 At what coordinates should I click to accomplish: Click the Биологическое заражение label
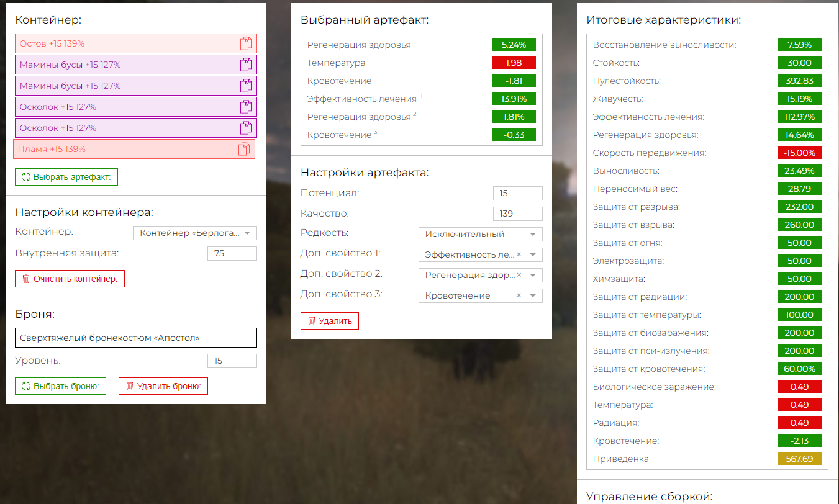655,387
